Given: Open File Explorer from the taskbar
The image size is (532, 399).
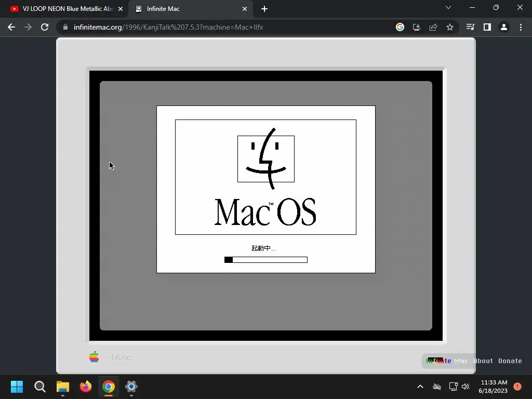Looking at the screenshot, I should click(x=63, y=387).
